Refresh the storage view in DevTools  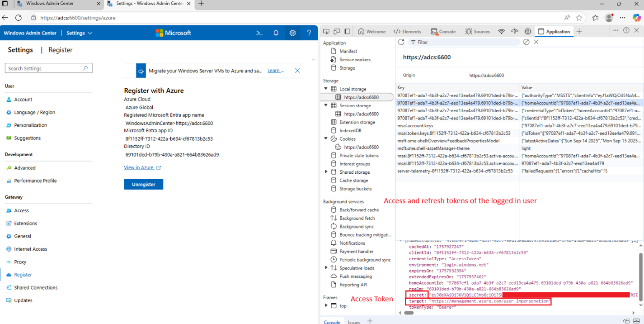coord(401,42)
